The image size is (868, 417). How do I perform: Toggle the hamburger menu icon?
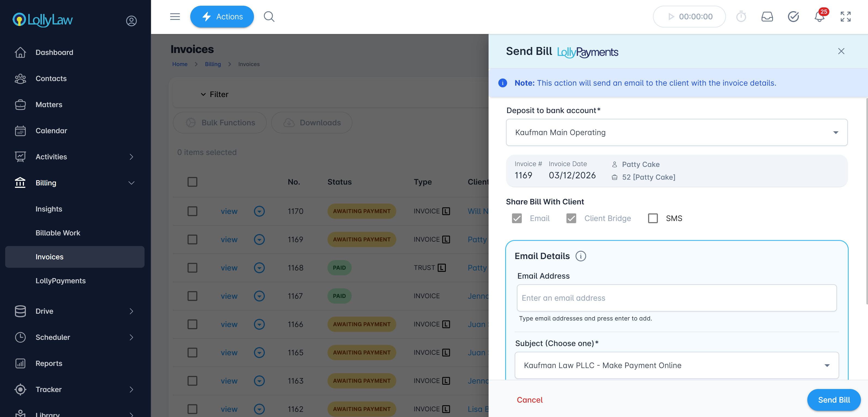coord(175,17)
